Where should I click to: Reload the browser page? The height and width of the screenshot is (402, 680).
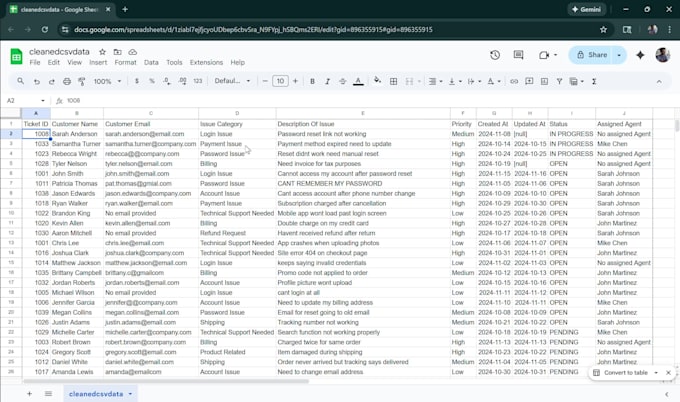45,29
